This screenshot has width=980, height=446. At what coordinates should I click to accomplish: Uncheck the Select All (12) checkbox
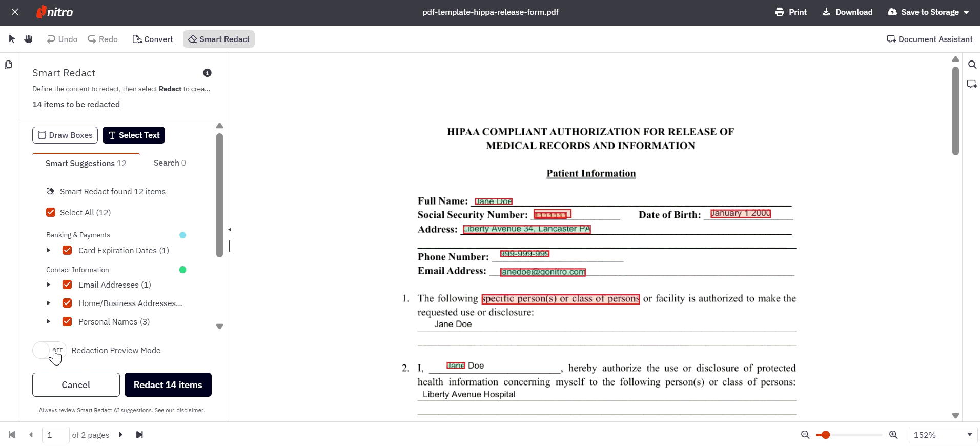(51, 212)
